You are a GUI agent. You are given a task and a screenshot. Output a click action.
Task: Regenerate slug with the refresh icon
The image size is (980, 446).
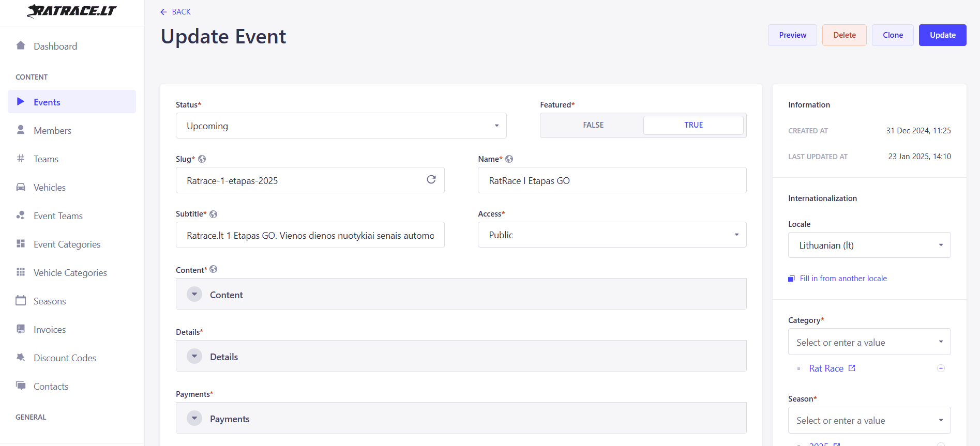[x=431, y=179]
